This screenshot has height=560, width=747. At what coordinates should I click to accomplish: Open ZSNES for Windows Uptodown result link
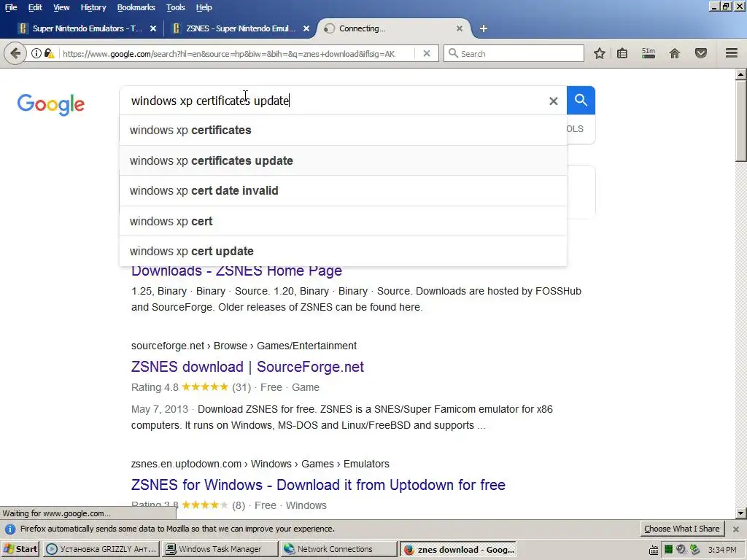(318, 485)
